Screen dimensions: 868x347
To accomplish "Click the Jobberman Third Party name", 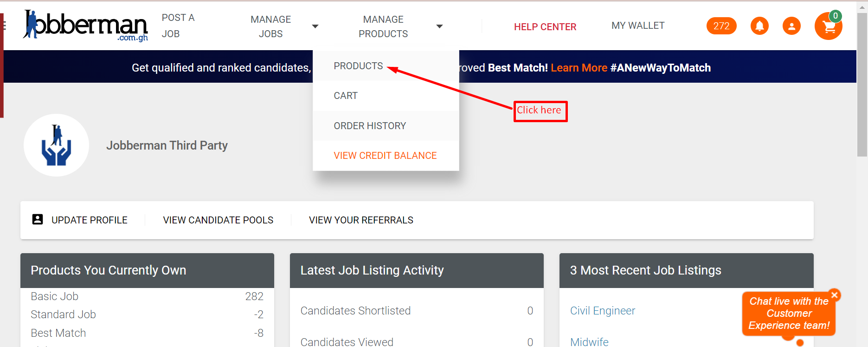I will click(167, 145).
